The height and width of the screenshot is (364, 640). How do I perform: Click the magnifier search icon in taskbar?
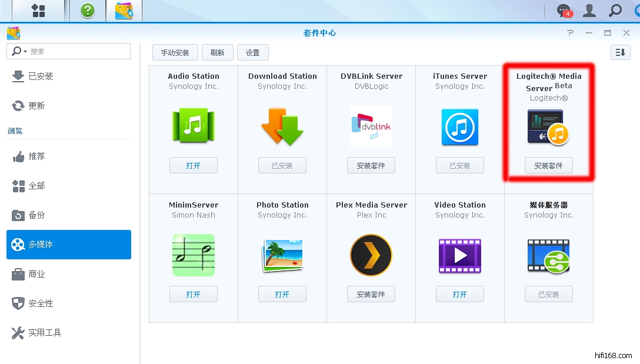click(615, 11)
